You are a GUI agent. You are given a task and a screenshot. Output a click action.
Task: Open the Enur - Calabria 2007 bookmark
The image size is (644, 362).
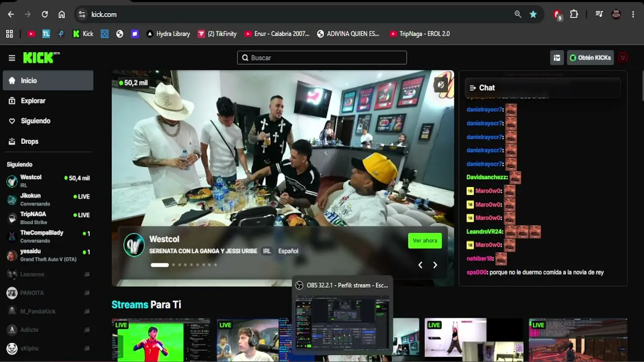(277, 34)
